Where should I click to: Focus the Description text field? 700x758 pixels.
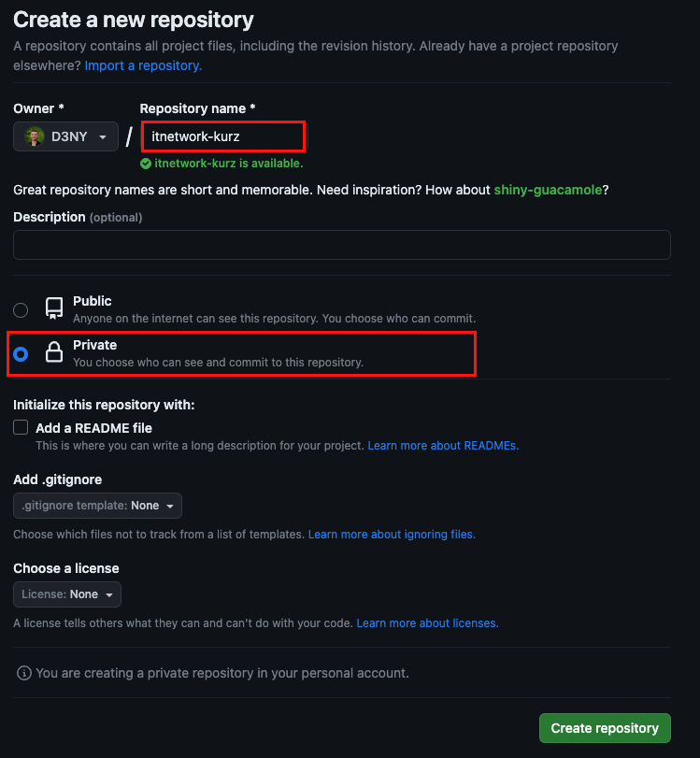tap(341, 245)
